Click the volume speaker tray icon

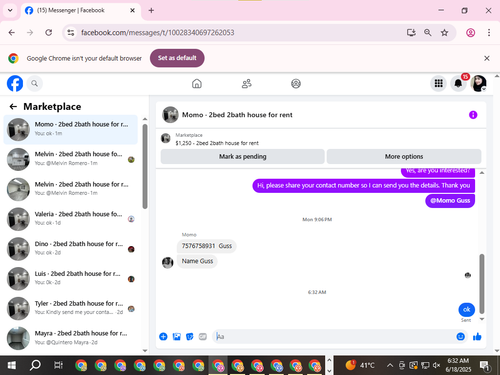(x=436, y=365)
